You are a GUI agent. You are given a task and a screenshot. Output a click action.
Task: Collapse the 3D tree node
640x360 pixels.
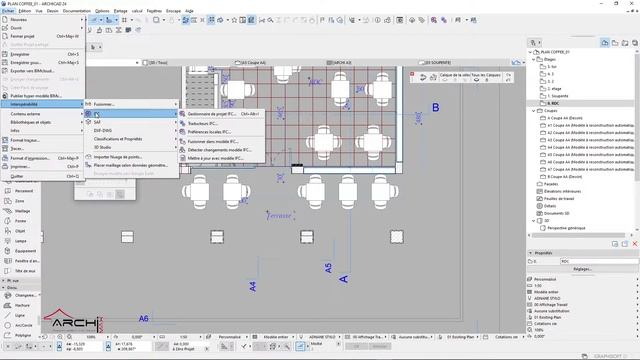click(x=534, y=221)
